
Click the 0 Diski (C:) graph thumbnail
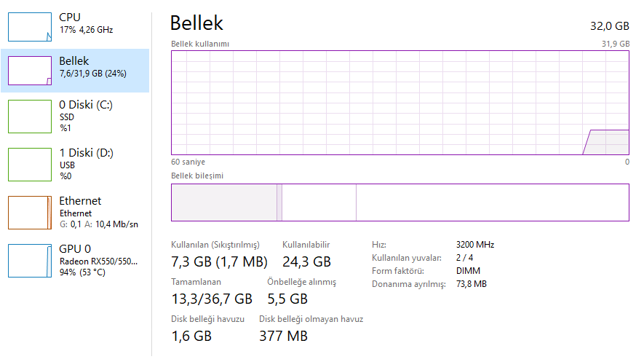(x=30, y=117)
